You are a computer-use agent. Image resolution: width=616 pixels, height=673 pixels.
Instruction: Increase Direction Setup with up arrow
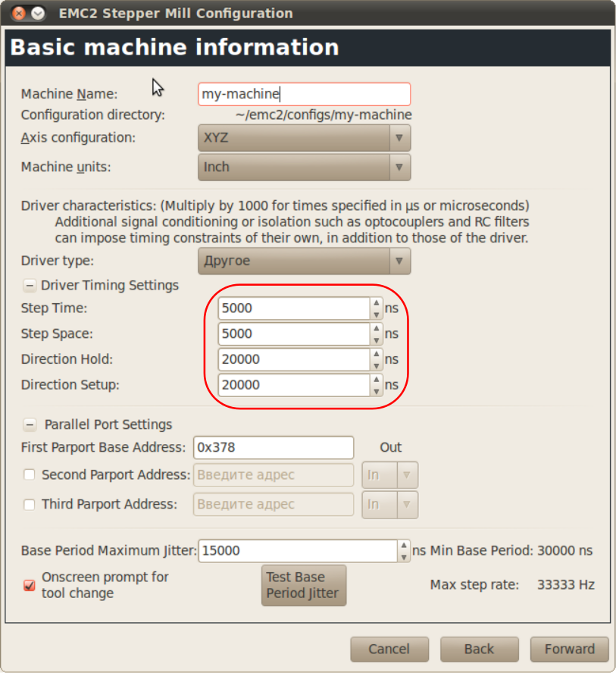tap(377, 380)
